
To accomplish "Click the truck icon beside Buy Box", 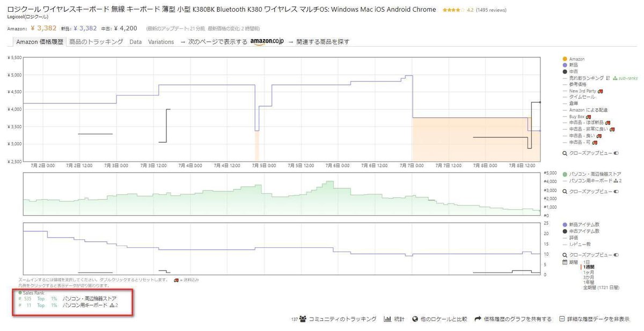I will (x=589, y=116).
